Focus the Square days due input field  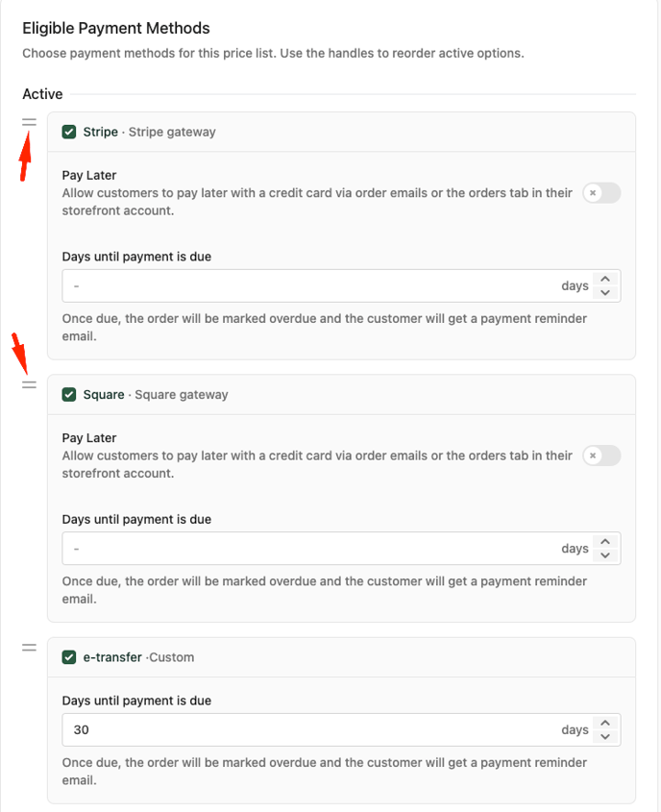pos(307,549)
